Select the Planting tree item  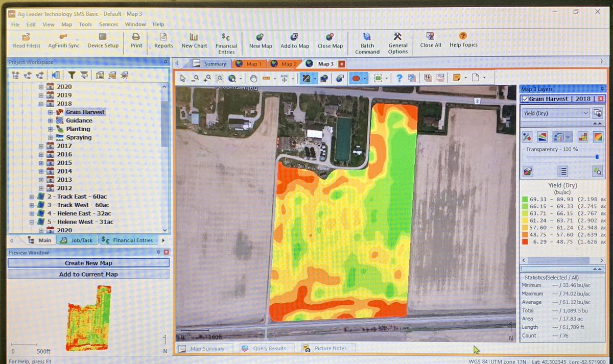pyautogui.click(x=78, y=129)
